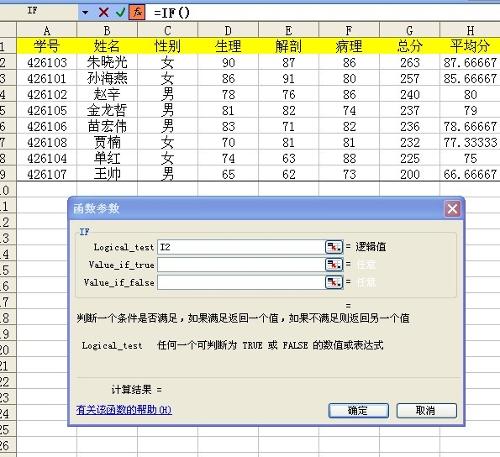The width and height of the screenshot is (500, 457).
Task: Select the name cell 单红
Action: [x=107, y=158]
